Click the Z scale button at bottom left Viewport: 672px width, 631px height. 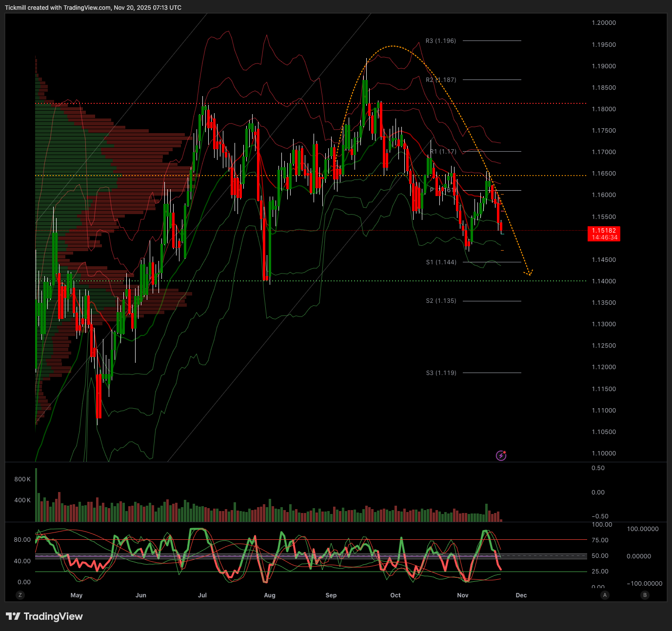click(20, 595)
